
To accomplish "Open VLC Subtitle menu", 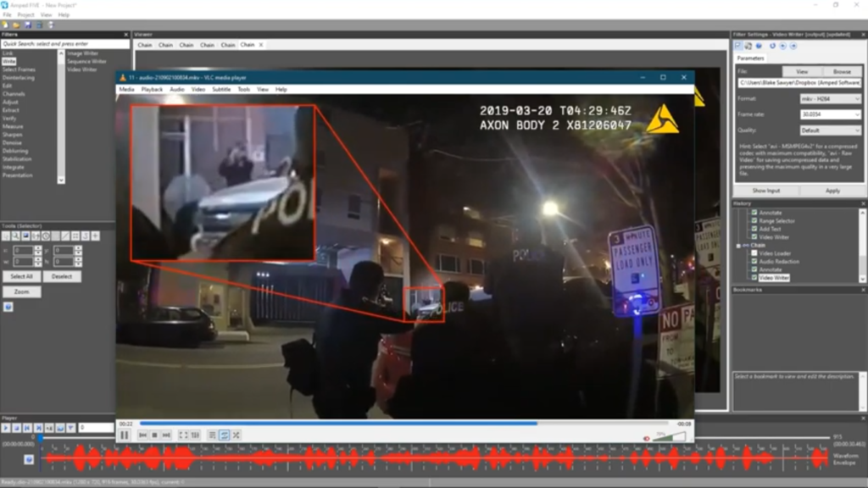I will click(221, 89).
